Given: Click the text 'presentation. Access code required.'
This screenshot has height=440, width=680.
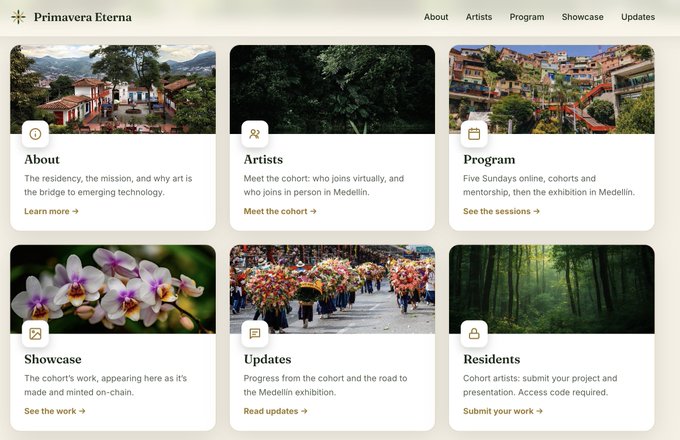Looking at the screenshot, I should coord(535,392).
